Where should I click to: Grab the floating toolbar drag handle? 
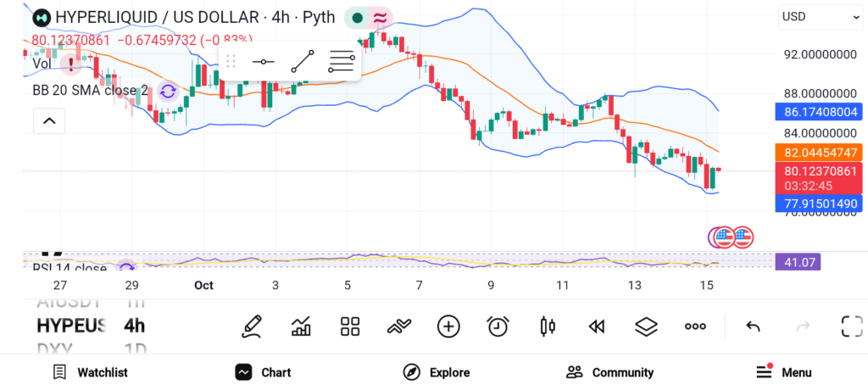click(x=231, y=61)
